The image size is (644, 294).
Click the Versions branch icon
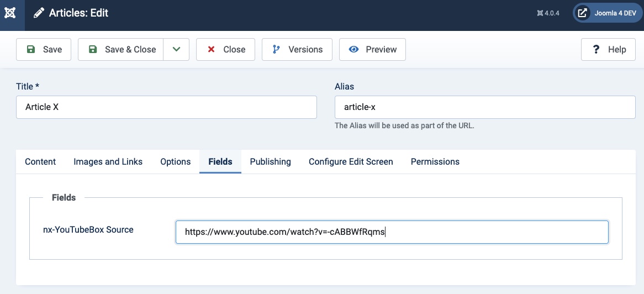[x=276, y=49]
